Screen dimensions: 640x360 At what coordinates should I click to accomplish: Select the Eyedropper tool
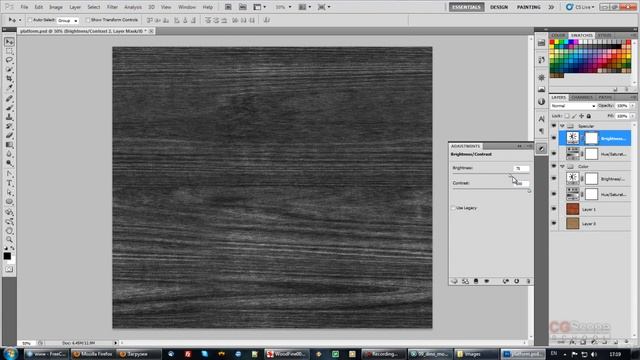pos(9,87)
